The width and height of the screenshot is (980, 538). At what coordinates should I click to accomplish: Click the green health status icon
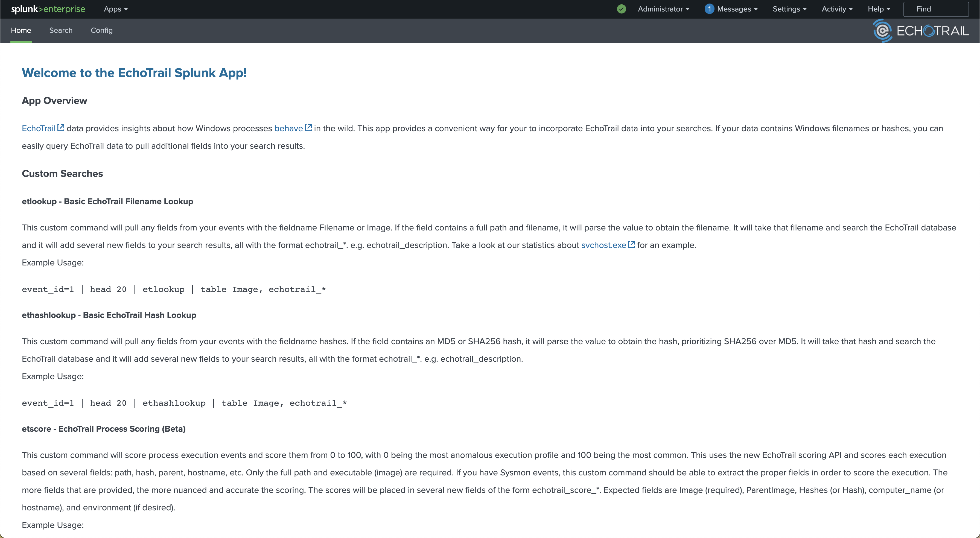[621, 9]
